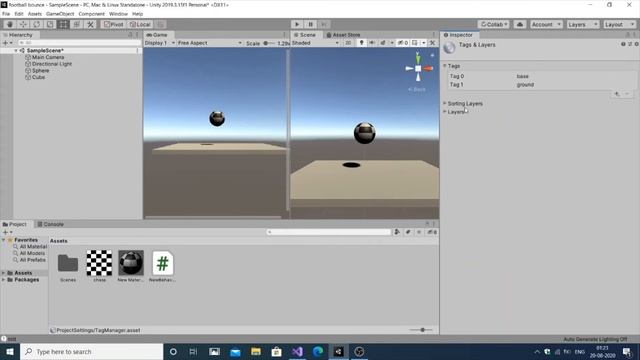Open the Window menu
This screenshot has height=360, width=640.
[x=118, y=14]
